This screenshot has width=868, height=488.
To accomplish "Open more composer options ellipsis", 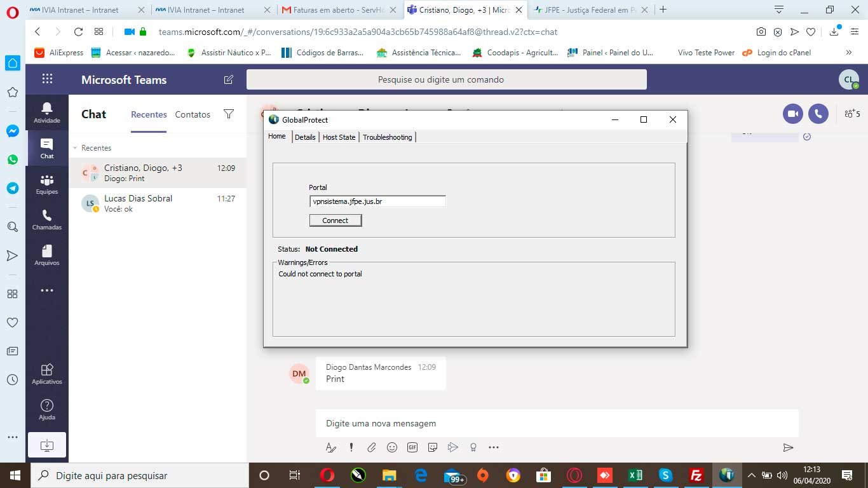I will coord(494,447).
